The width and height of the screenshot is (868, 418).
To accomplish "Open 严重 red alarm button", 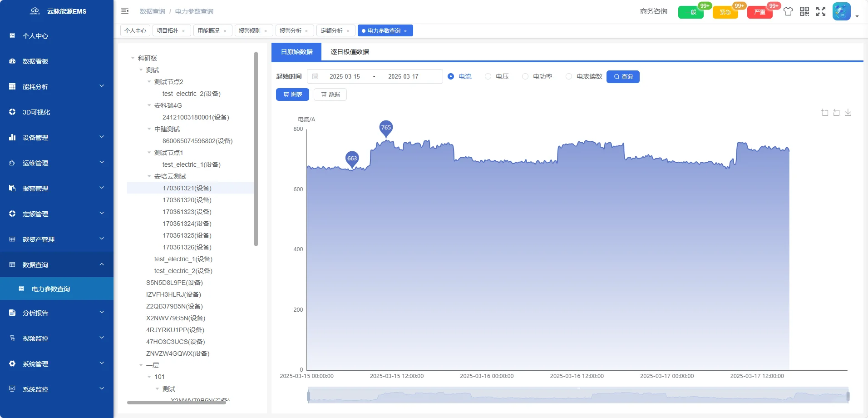I will 759,12.
